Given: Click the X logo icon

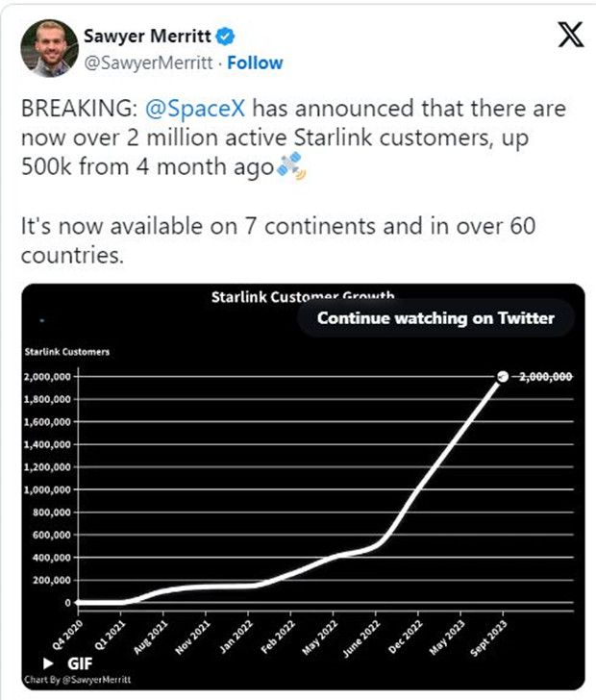Looking at the screenshot, I should pyautogui.click(x=571, y=35).
